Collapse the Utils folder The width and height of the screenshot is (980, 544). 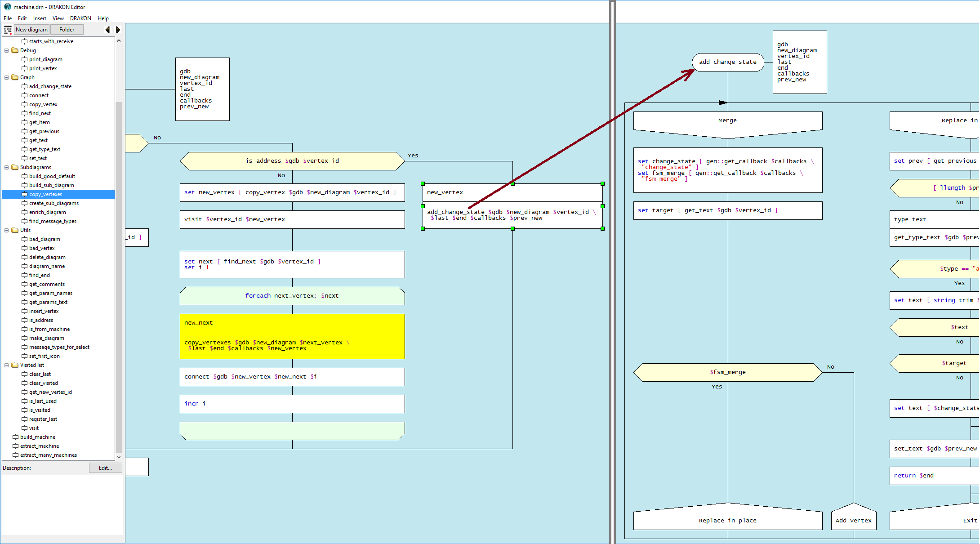7,230
